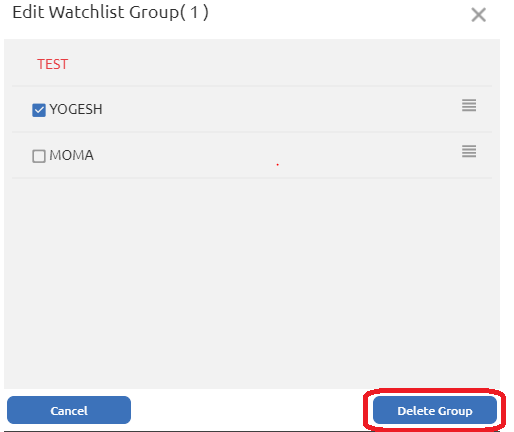
Task: Click the Edit Watchlist Group title text
Action: coord(110,13)
